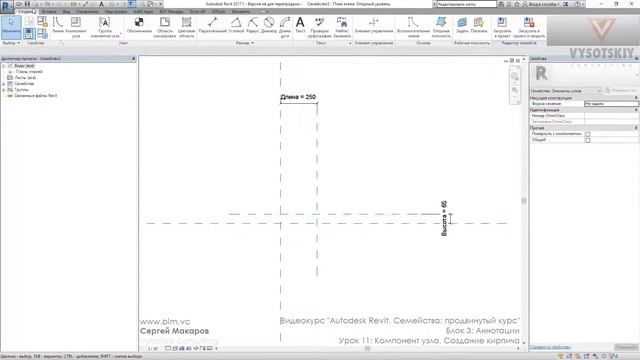Click Показать work plane icon
The width and height of the screenshot is (640, 360).
point(479,25)
